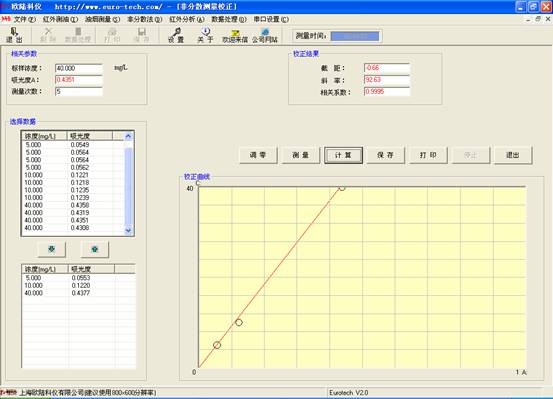Click the down-arrow button to add selected data

(x=51, y=249)
